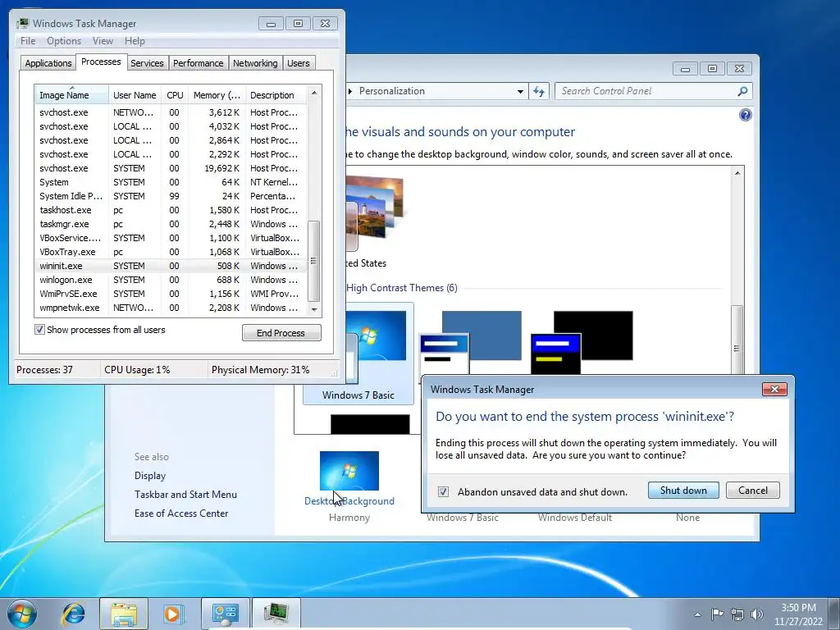Open the File menu in Task Manager
Image resolution: width=840 pixels, height=630 pixels.
tap(28, 41)
